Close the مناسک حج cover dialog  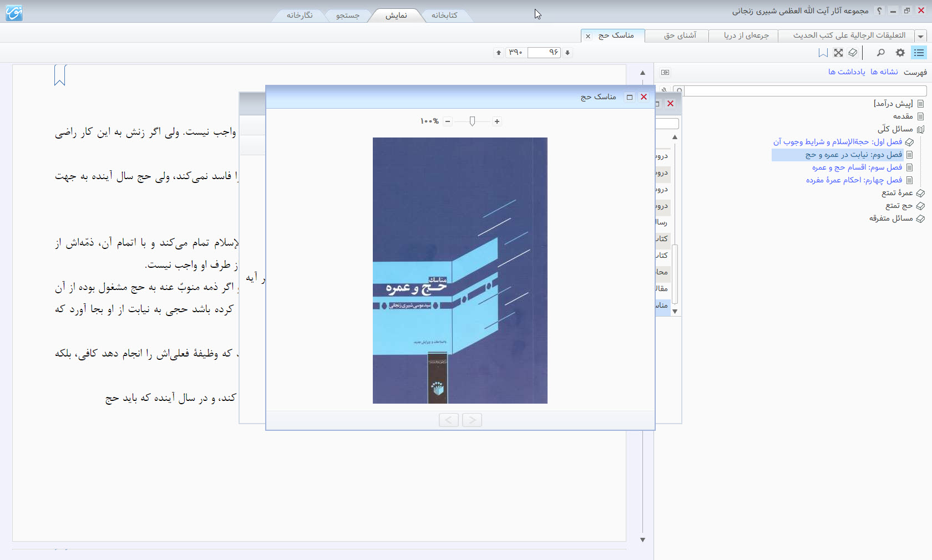click(644, 97)
